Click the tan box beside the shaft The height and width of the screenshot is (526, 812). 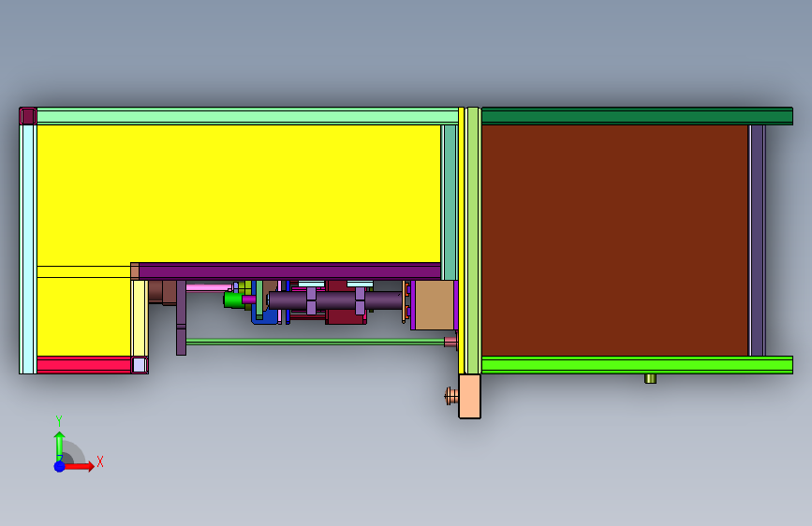click(x=434, y=305)
